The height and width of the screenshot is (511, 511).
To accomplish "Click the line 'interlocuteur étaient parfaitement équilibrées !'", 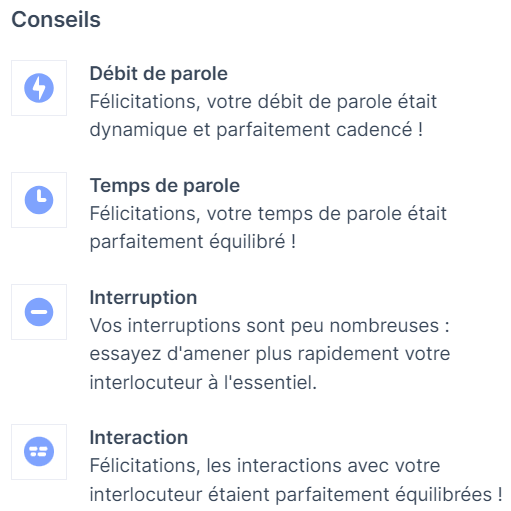I will point(296,494).
